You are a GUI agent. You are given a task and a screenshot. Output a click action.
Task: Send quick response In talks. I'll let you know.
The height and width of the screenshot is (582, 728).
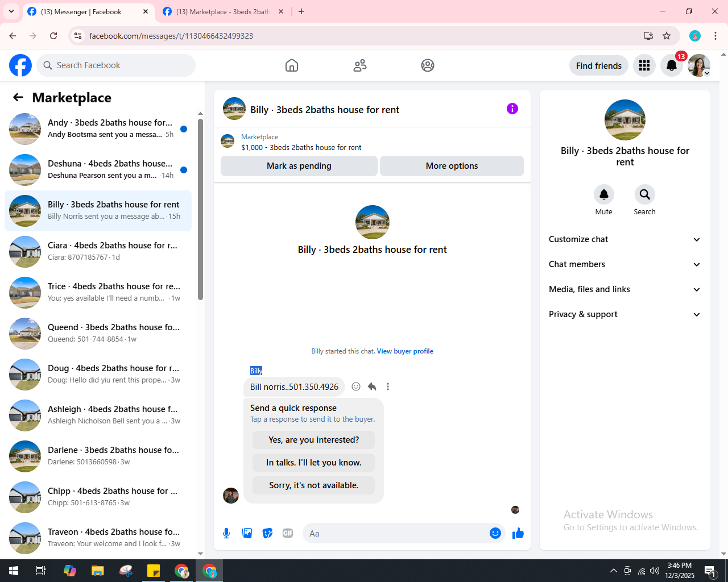(314, 463)
